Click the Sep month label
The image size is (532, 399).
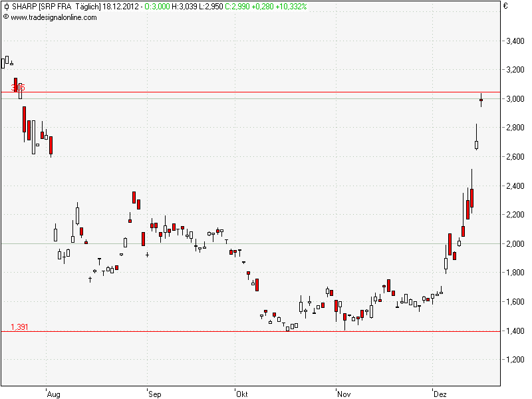154,394
